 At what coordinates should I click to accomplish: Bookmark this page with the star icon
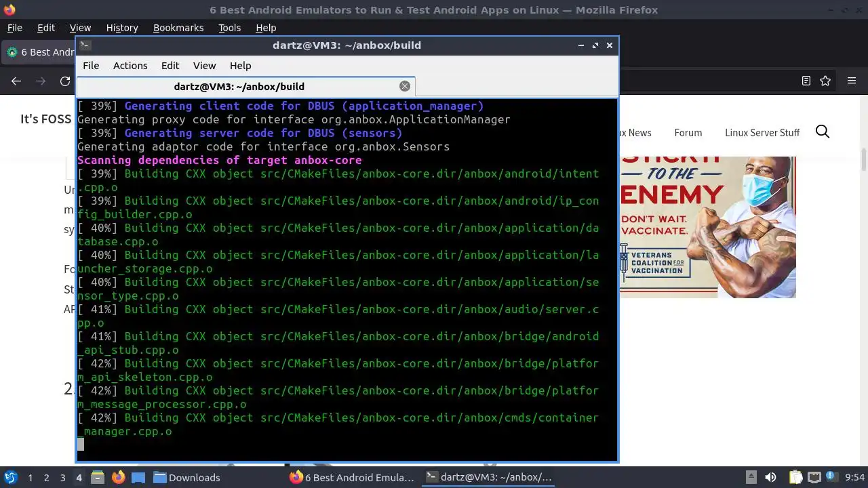825,81
